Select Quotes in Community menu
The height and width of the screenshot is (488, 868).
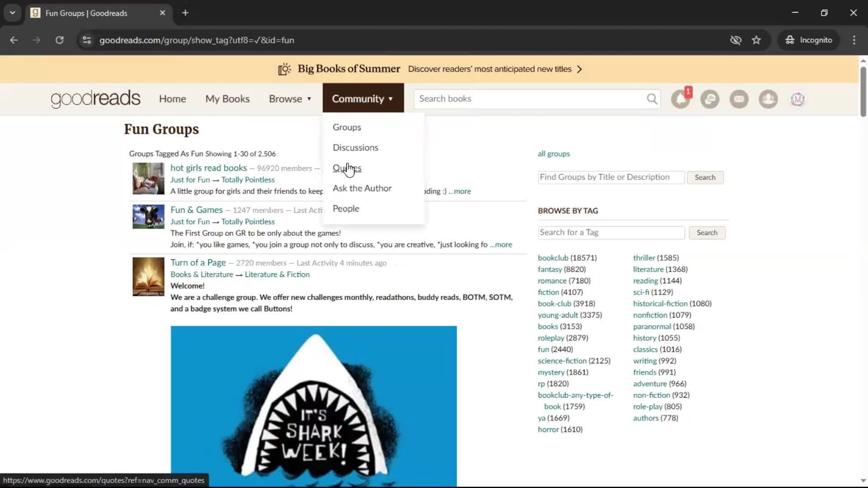[x=347, y=168]
